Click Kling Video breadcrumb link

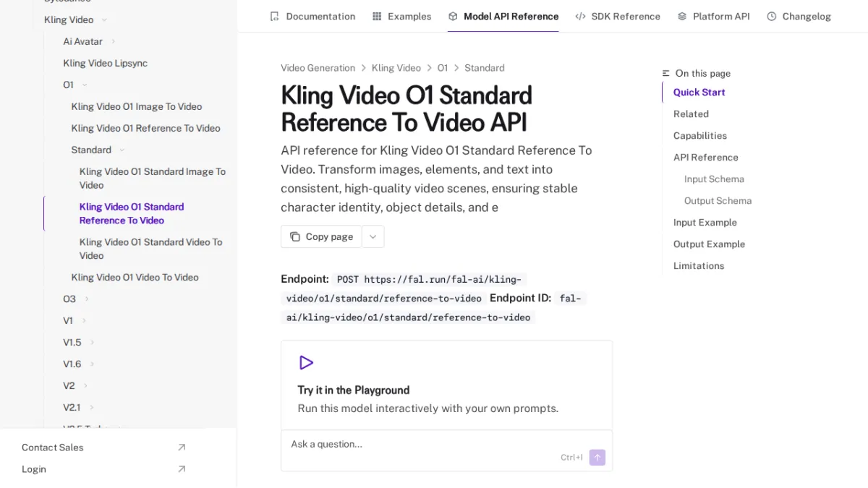click(x=396, y=68)
